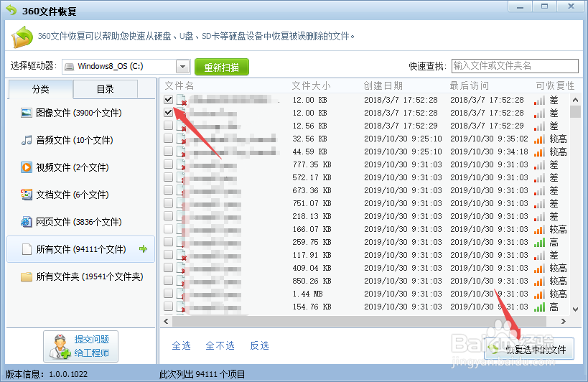Click the file icon of the 117.91 KB row

(182, 255)
